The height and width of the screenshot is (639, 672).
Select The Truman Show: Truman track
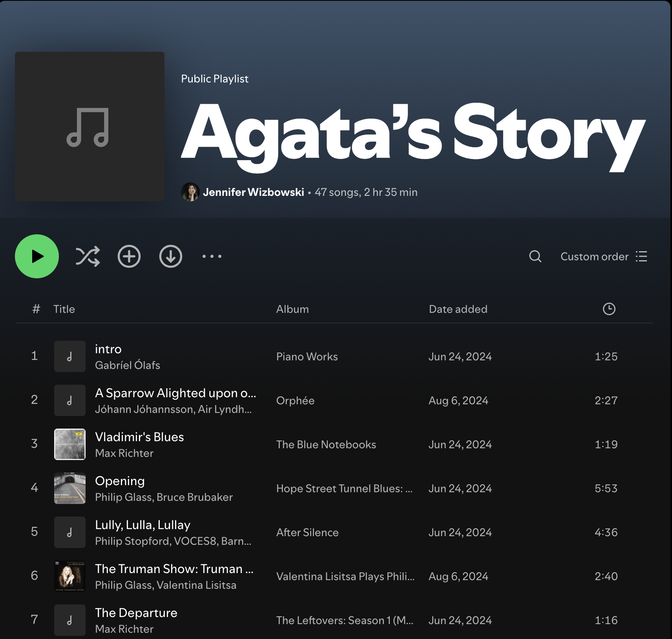pyautogui.click(x=174, y=569)
